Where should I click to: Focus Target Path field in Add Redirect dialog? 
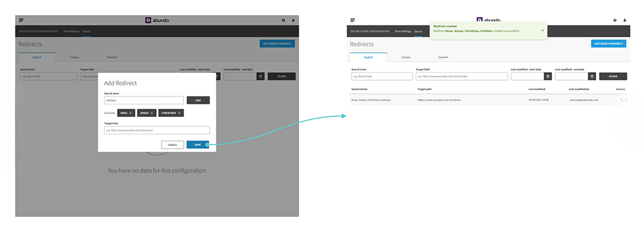point(157,130)
